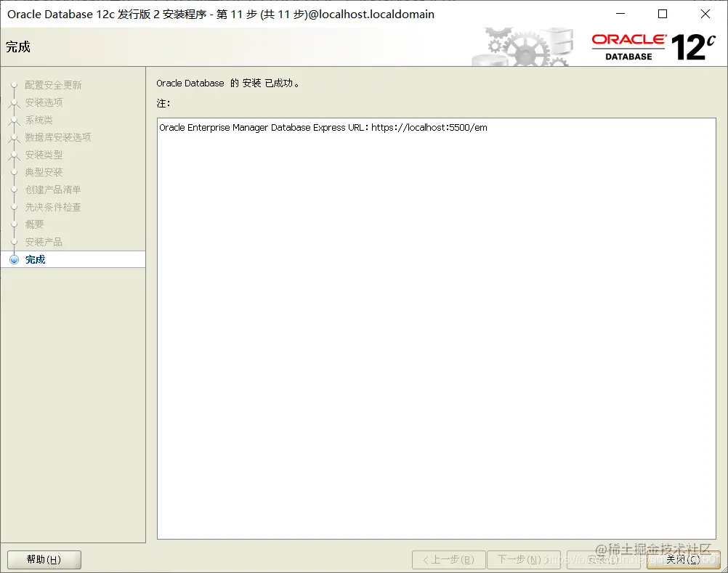Select the 创建产品清单 step

tap(53, 190)
